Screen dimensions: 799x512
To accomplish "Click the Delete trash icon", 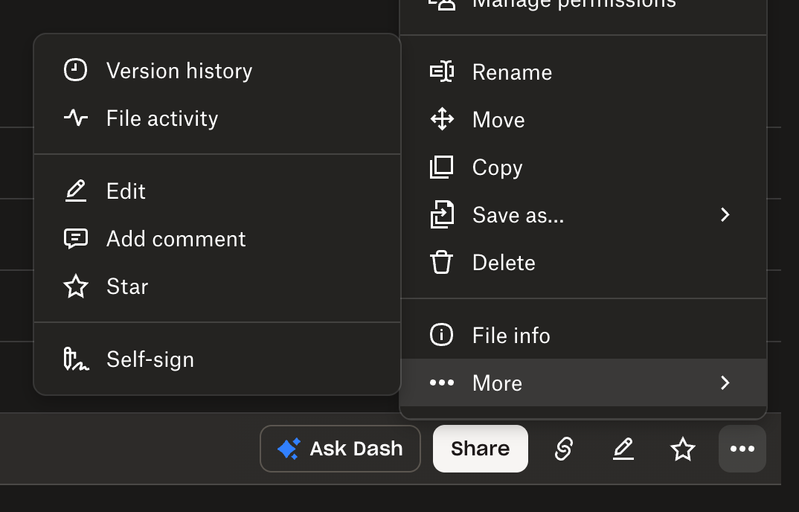I will [x=442, y=263].
